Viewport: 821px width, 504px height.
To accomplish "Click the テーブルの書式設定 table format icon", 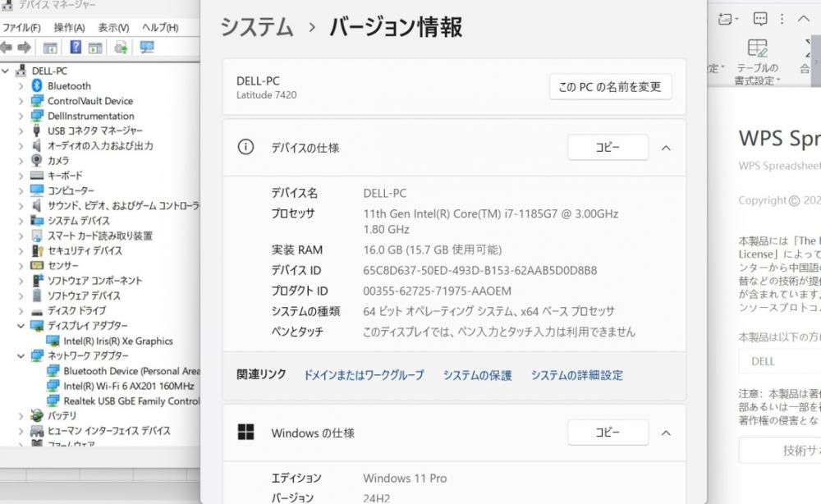I will (x=757, y=48).
